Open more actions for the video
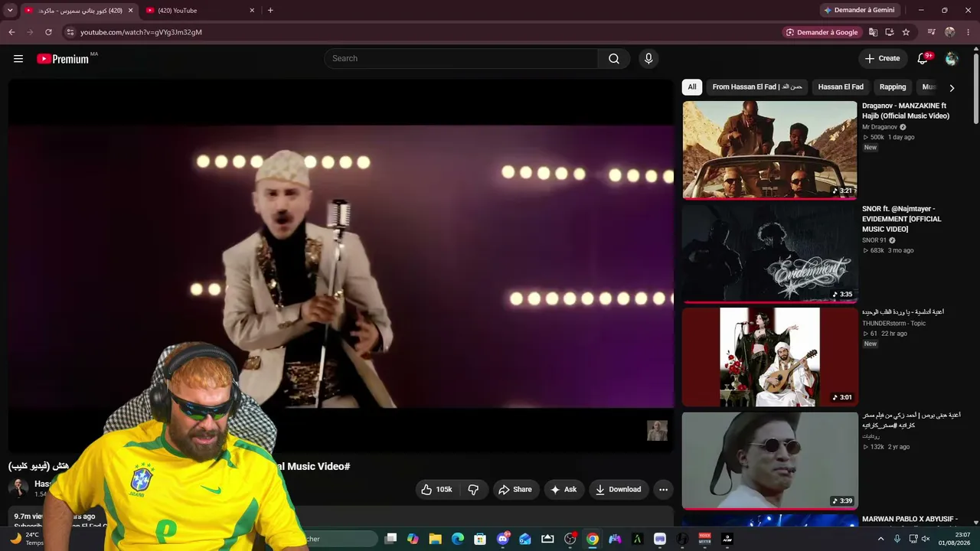 tap(663, 490)
